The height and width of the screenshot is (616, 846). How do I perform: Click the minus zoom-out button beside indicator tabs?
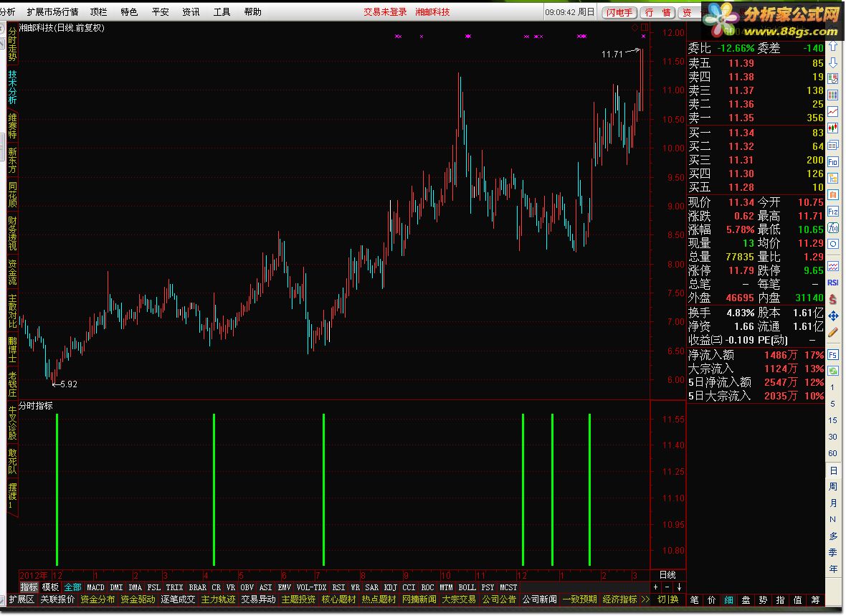[x=667, y=587]
